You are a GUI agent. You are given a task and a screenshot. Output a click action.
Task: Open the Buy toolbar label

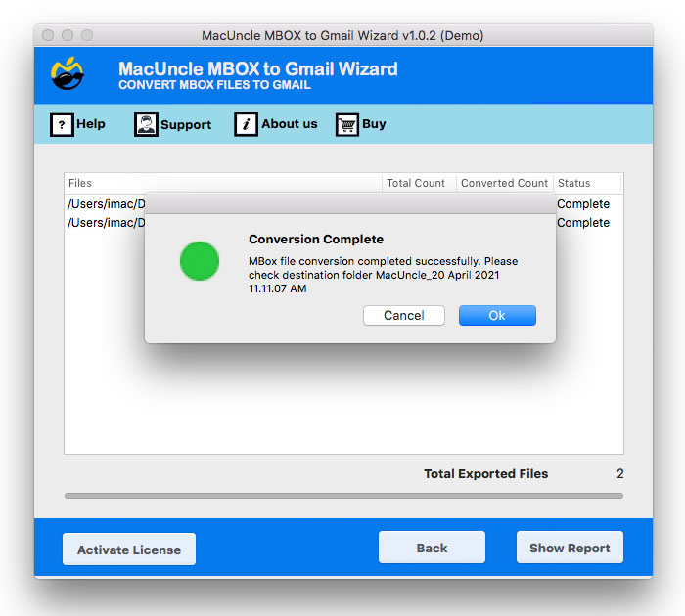tap(374, 124)
